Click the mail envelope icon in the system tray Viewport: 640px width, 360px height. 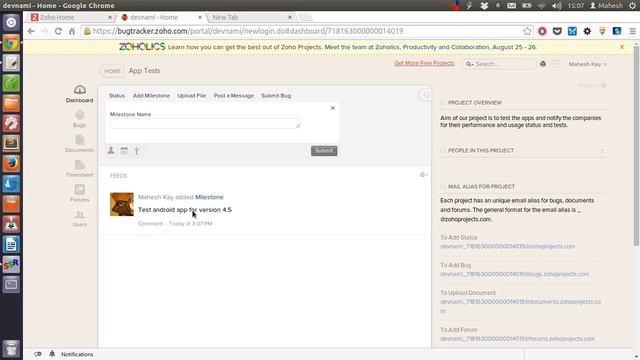(511, 6)
